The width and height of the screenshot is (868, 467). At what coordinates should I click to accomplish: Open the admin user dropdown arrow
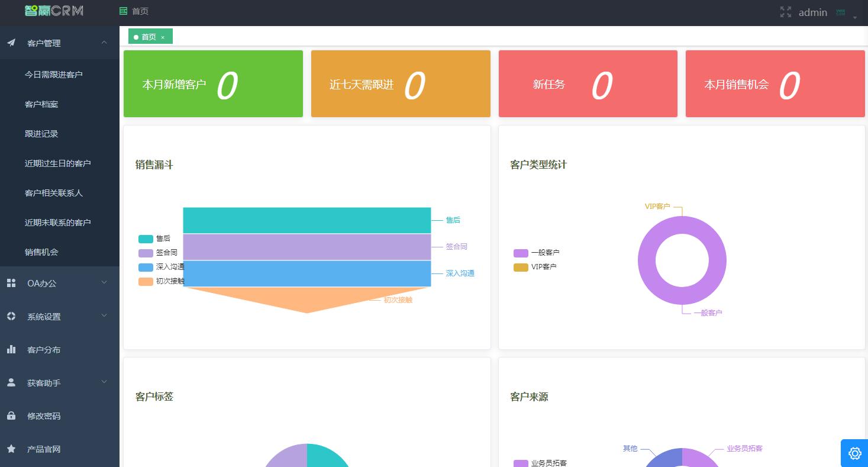(x=855, y=18)
